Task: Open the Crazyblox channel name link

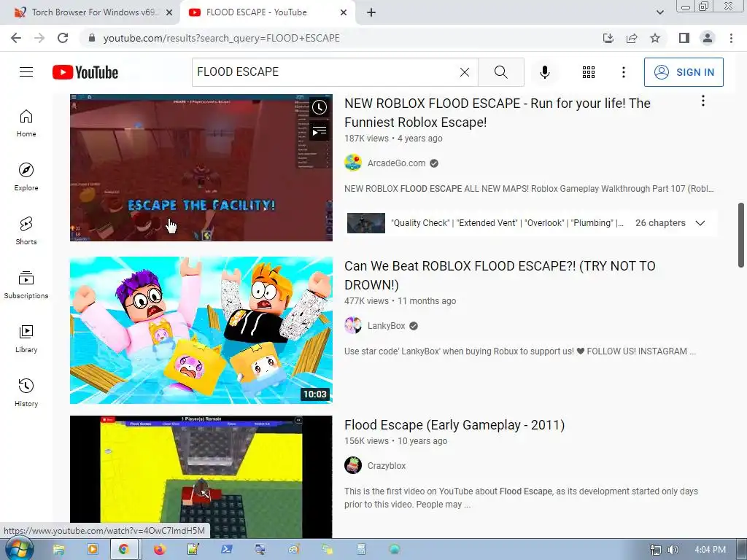Action: 387,465
